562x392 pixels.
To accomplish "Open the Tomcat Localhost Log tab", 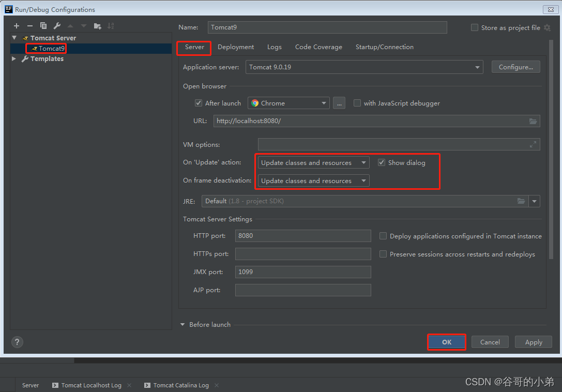I will click(x=92, y=385).
